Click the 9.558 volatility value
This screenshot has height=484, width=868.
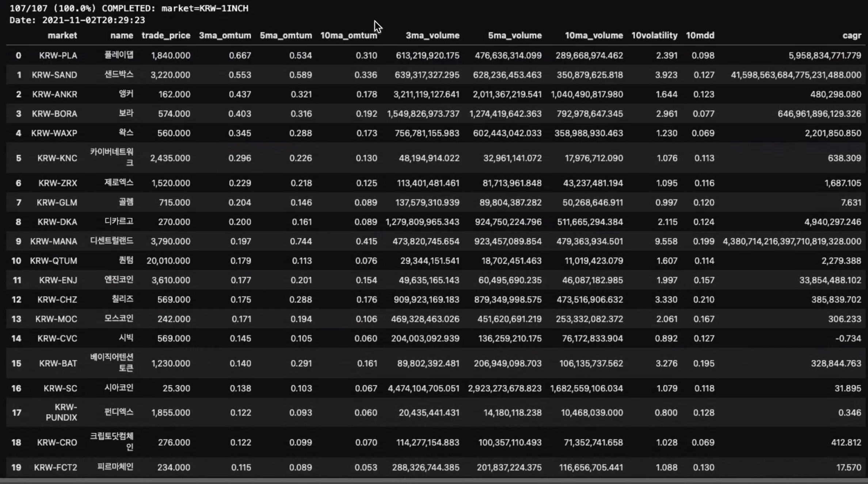(666, 241)
